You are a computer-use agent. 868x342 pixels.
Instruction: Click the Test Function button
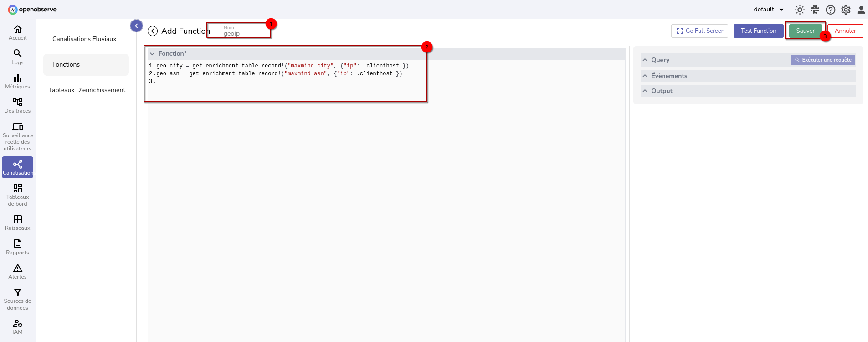click(758, 31)
